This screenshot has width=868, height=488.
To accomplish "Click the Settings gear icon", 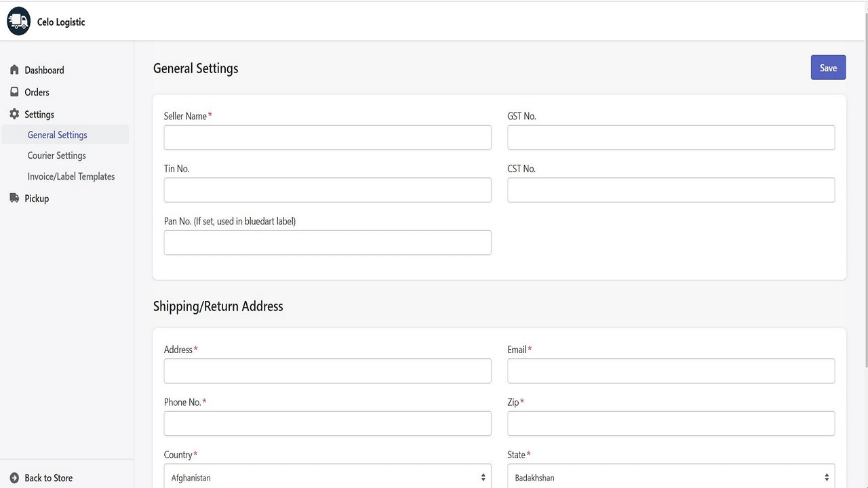I will (x=14, y=114).
